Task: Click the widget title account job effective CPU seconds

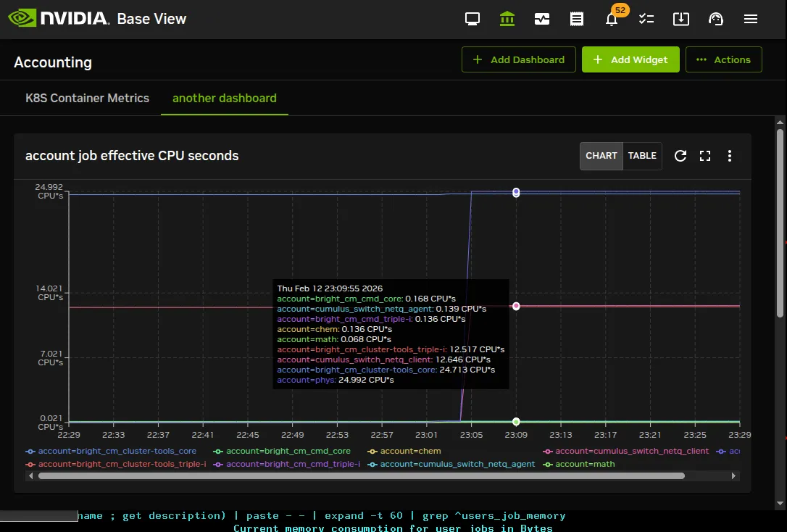Action: (132, 156)
